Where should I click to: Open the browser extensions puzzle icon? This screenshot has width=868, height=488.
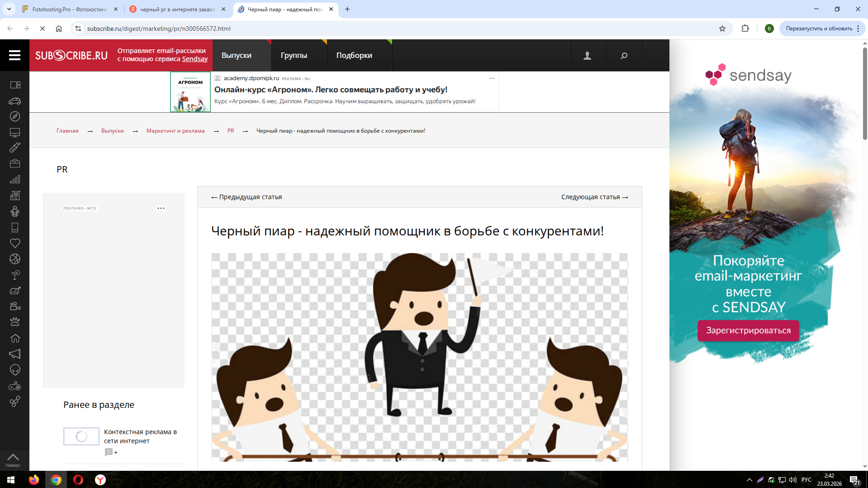[x=745, y=29]
